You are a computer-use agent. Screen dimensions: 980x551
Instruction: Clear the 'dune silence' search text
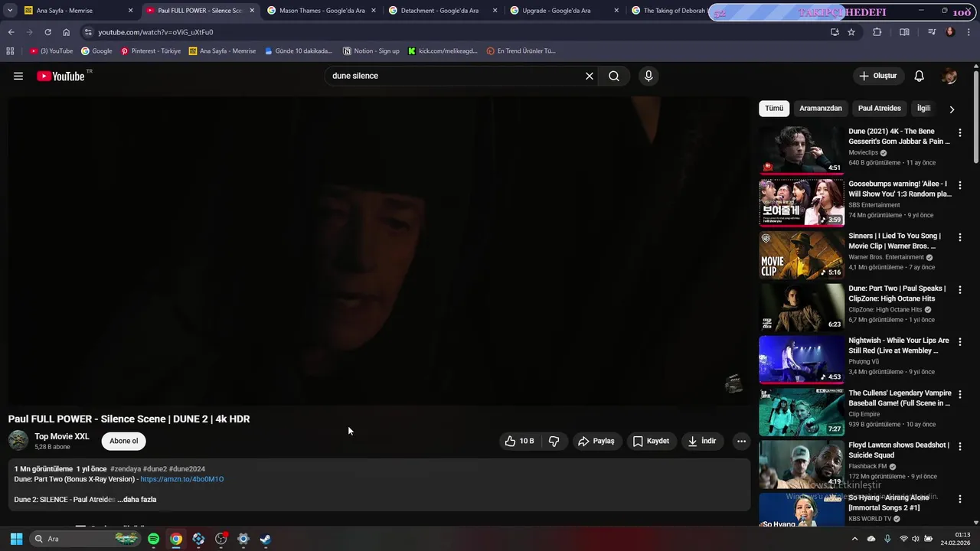coord(590,76)
